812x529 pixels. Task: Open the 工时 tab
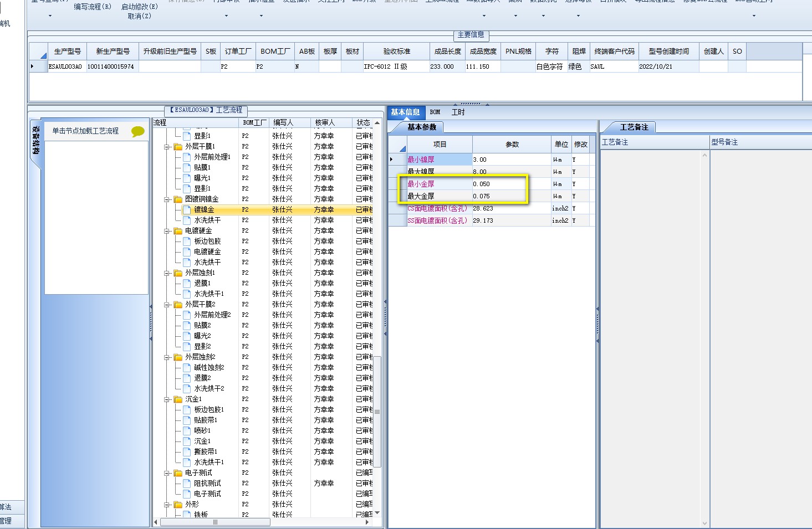tap(458, 112)
